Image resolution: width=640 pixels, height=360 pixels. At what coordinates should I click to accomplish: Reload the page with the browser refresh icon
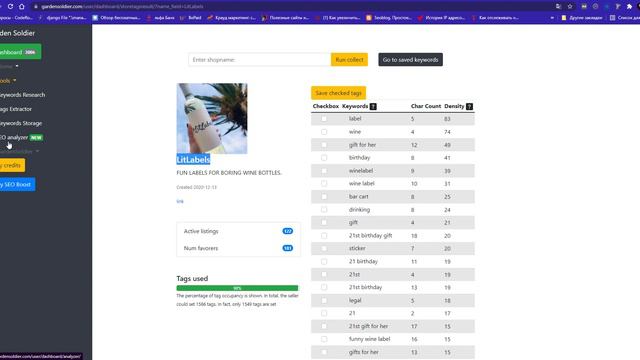coord(11,7)
